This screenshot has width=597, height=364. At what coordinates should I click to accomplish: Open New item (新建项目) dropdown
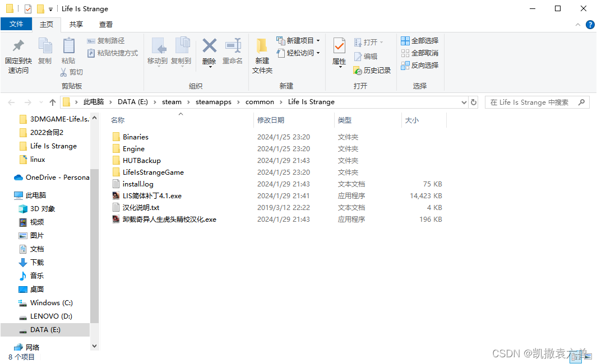[298, 41]
